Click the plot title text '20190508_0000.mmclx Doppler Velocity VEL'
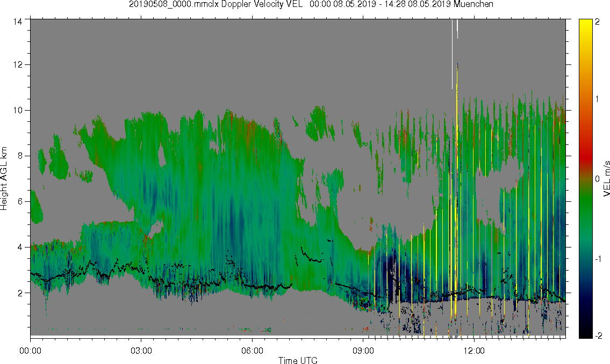This screenshot has height=364, width=610. (216, 4)
